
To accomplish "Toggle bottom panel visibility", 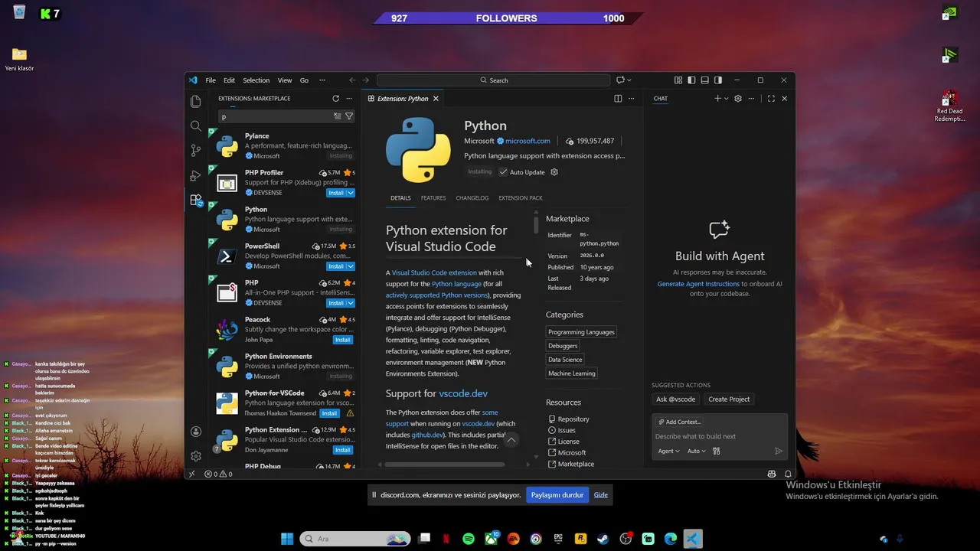I will click(704, 80).
